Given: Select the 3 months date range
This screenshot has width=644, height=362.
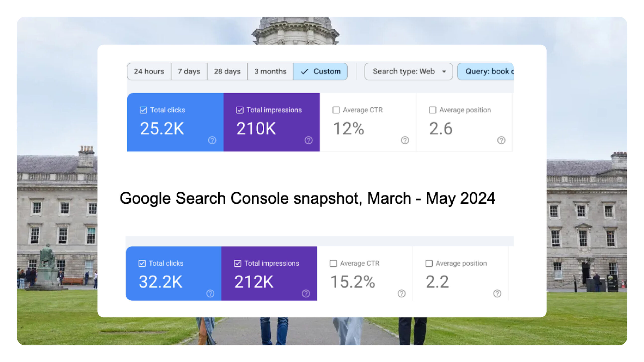Looking at the screenshot, I should [x=270, y=72].
